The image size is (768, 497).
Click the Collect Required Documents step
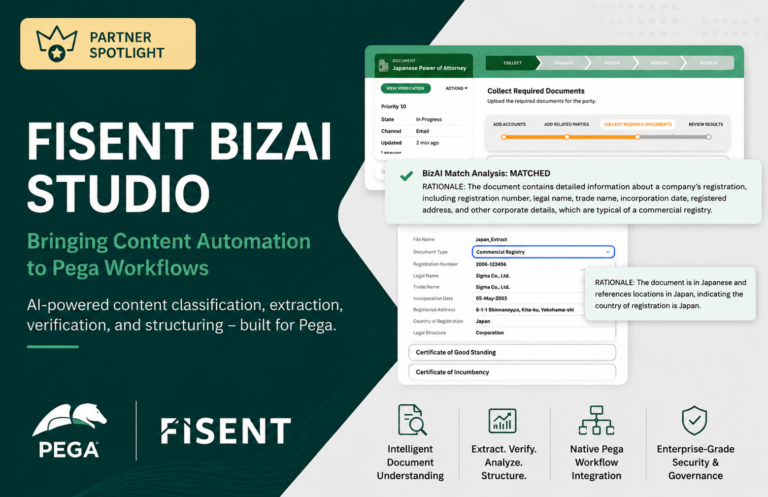coord(638,124)
